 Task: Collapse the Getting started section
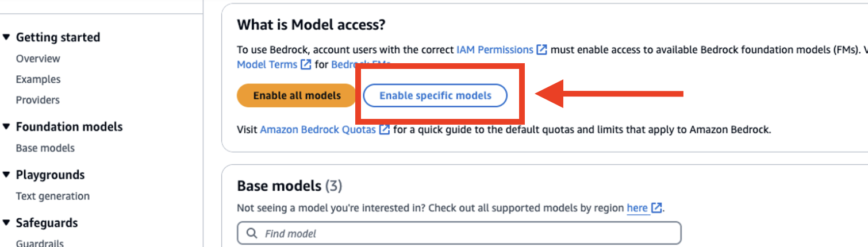pyautogui.click(x=7, y=37)
